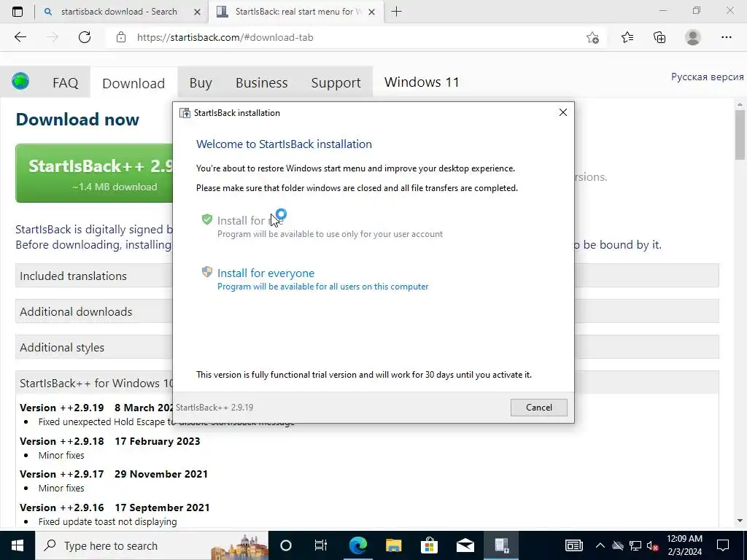Open the Edge profile avatar

693,37
